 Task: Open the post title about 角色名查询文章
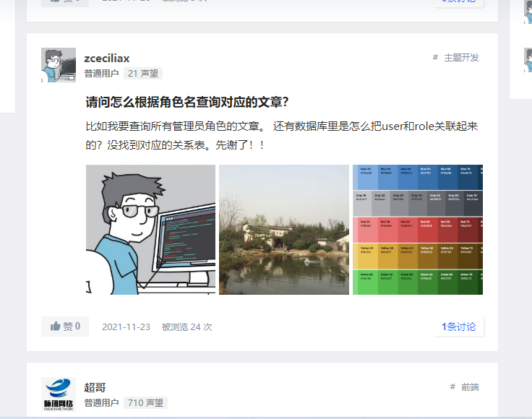point(187,102)
